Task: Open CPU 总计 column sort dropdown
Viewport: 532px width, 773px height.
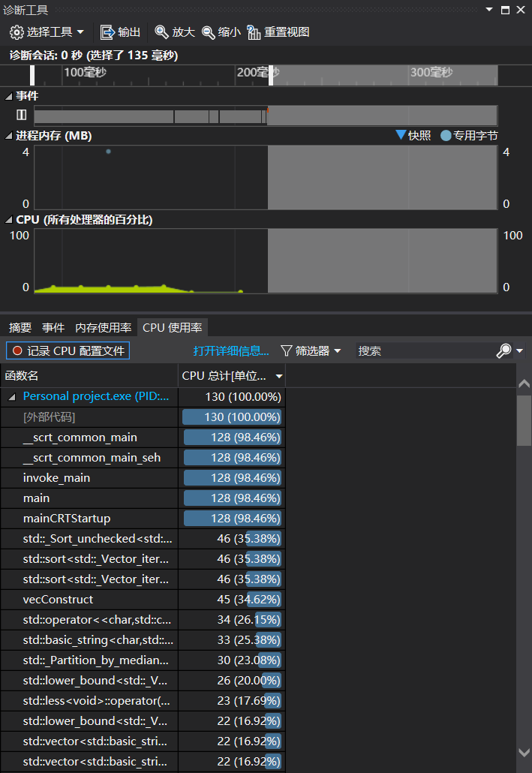Action: [279, 376]
